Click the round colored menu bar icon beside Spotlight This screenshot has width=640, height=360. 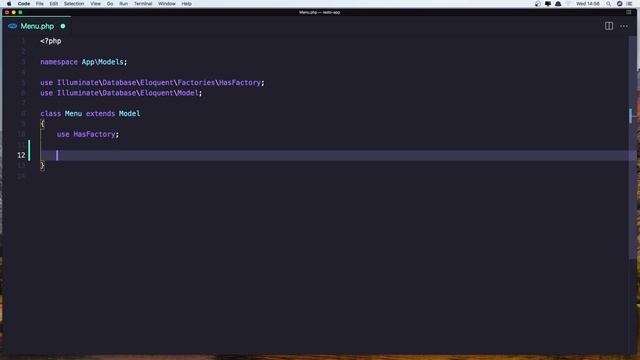pyautogui.click(x=619, y=4)
